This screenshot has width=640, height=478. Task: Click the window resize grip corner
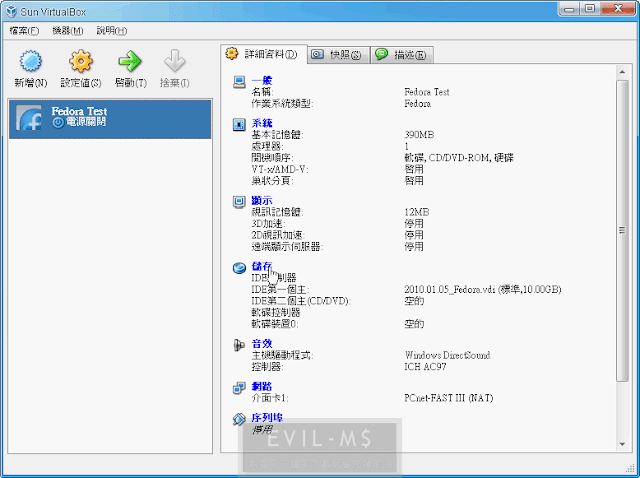pos(630,469)
